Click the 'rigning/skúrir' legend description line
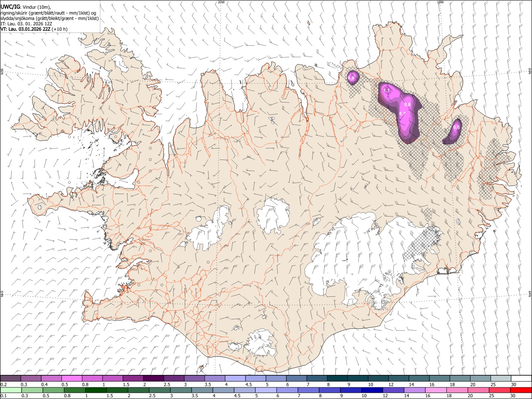 48,12
